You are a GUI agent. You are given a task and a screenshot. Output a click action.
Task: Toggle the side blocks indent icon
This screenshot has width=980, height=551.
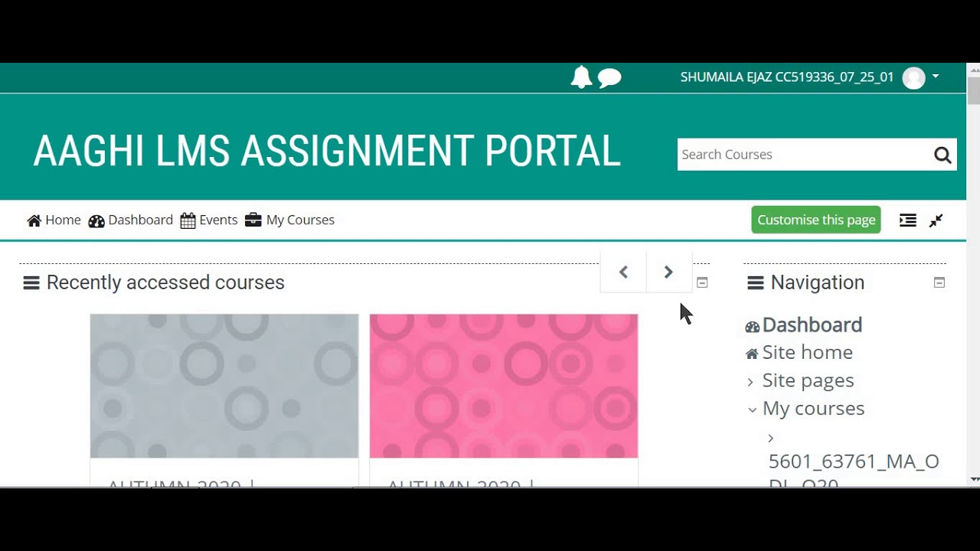tap(908, 220)
